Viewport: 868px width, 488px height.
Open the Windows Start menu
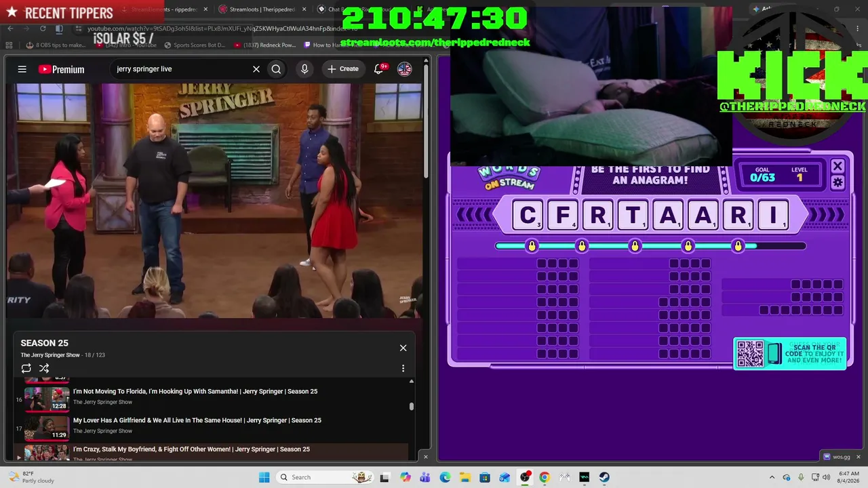pos(264,477)
